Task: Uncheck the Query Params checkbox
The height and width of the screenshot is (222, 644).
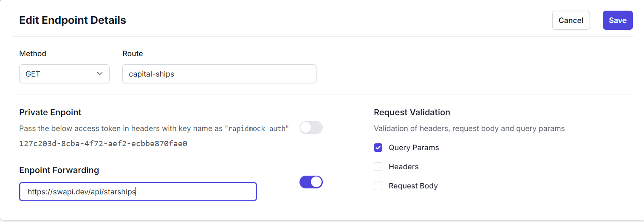Action: (x=378, y=148)
